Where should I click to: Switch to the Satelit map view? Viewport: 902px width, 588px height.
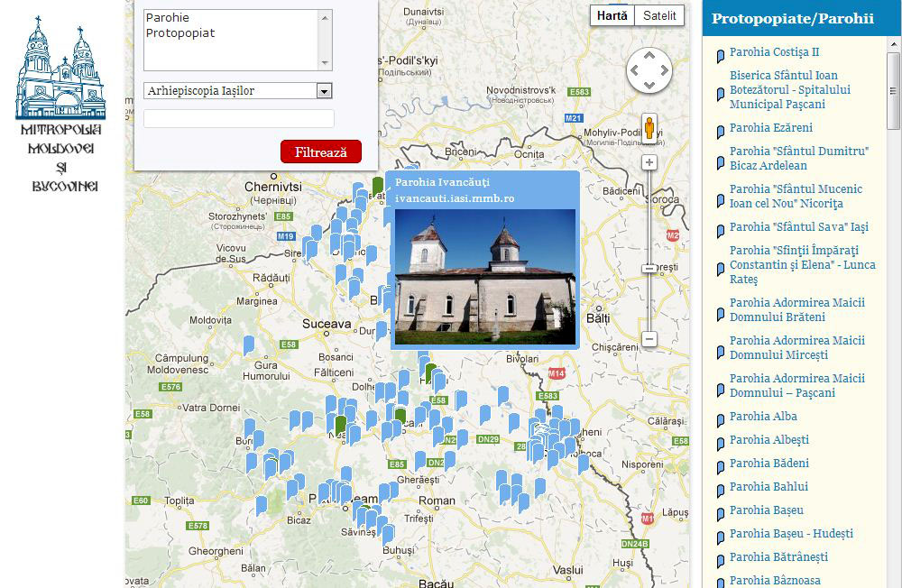[659, 15]
